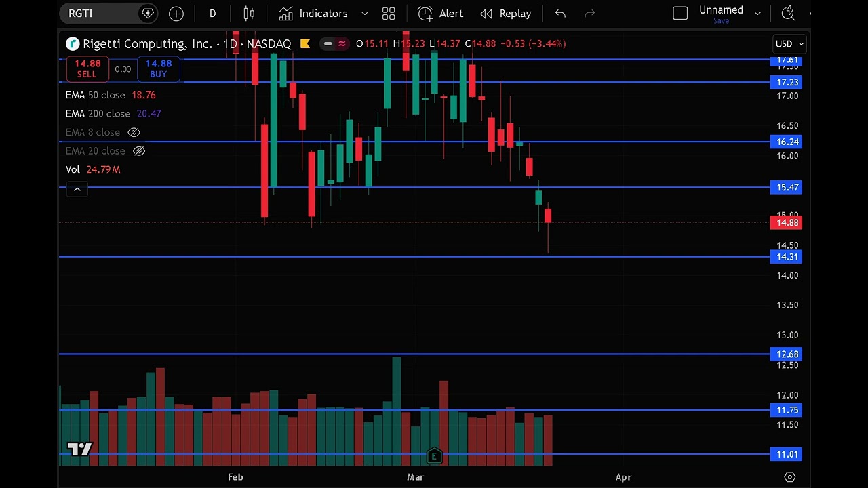Toggle the data mode pill indicator

point(334,44)
